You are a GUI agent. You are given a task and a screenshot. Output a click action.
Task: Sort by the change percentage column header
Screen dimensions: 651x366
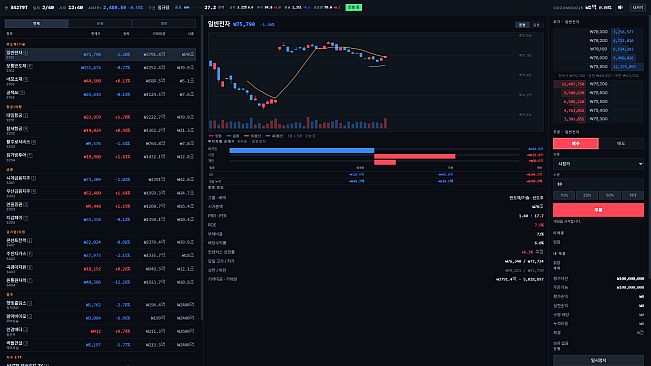click(126, 34)
